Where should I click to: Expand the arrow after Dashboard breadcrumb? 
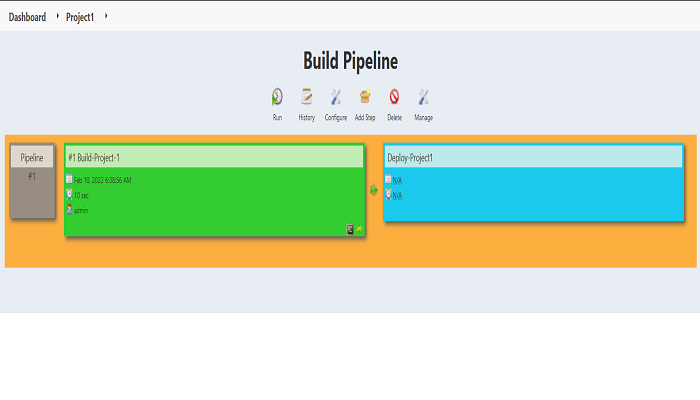57,16
